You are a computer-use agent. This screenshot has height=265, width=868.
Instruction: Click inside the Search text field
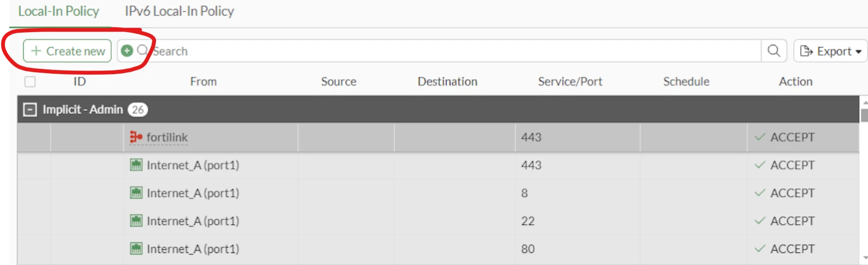click(x=456, y=51)
